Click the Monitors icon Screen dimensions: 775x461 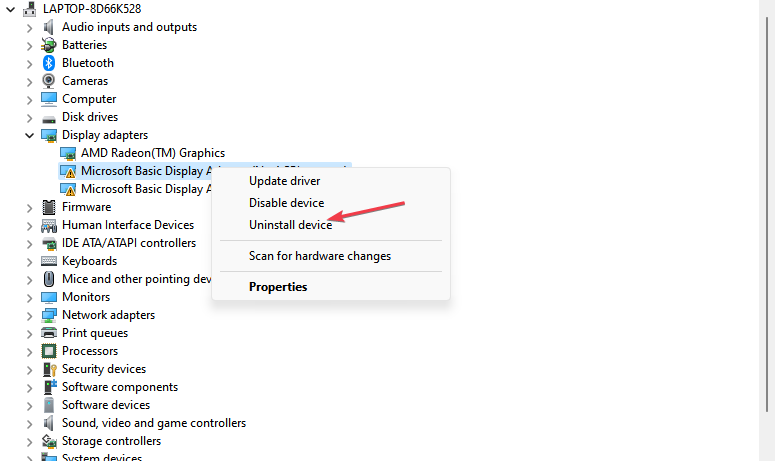coord(48,297)
